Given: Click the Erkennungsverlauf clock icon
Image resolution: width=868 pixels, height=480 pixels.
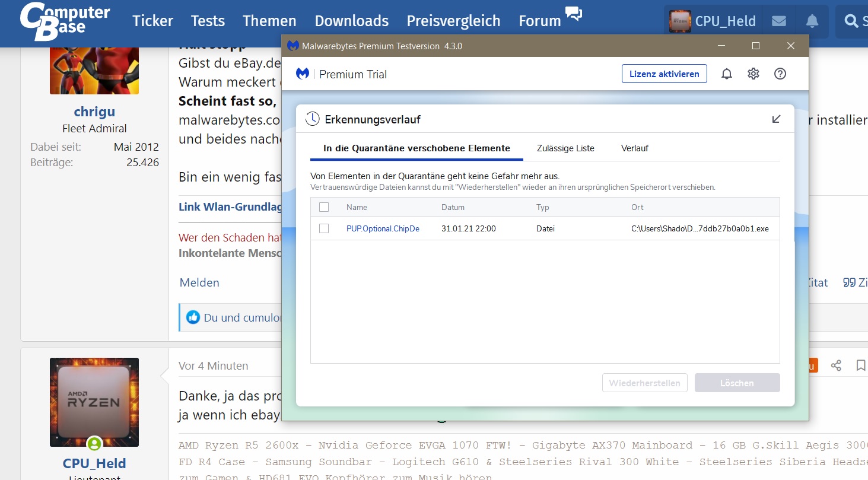Looking at the screenshot, I should pyautogui.click(x=312, y=119).
